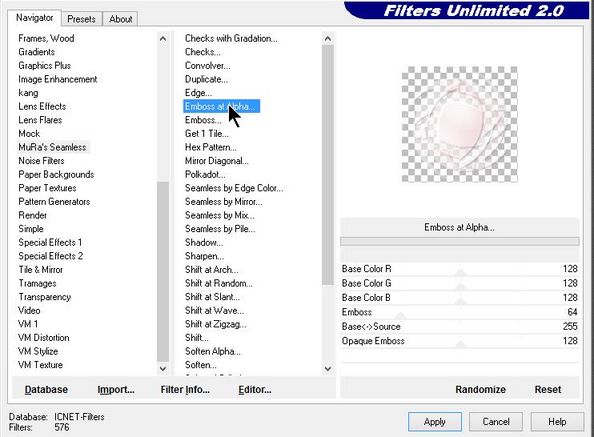Image resolution: width=594 pixels, height=437 pixels.
Task: Choose the Emboss at Alpha... filter
Action: pyautogui.click(x=222, y=106)
